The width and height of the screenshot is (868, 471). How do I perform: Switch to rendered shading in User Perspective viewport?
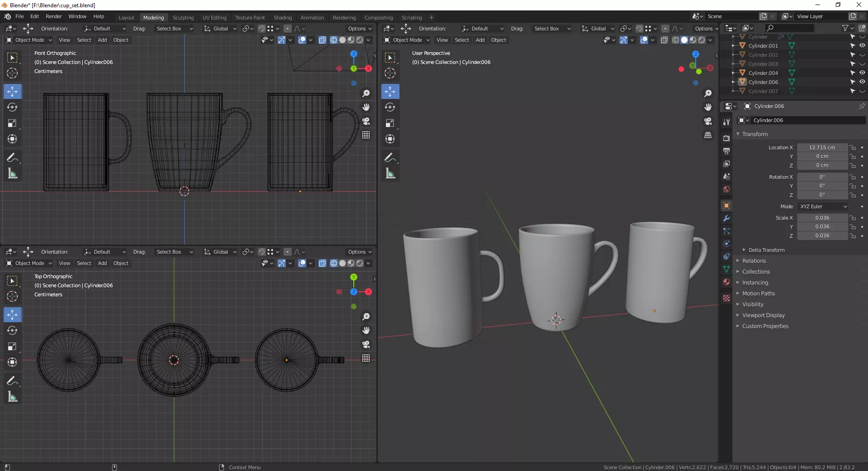702,40
